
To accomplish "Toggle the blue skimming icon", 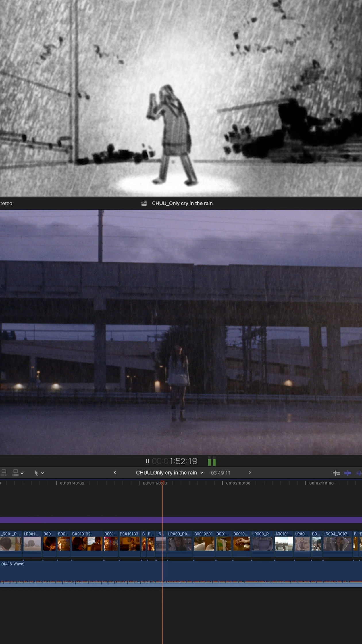I will pos(348,473).
